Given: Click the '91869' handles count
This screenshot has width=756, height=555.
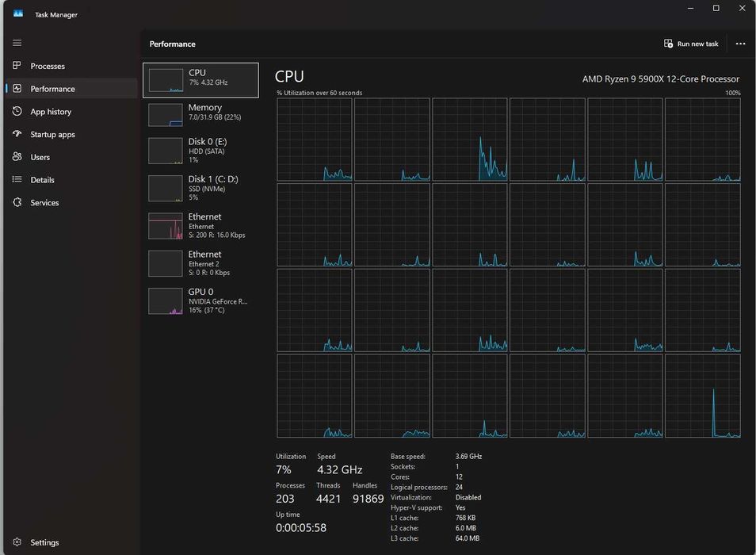Looking at the screenshot, I should (x=368, y=499).
